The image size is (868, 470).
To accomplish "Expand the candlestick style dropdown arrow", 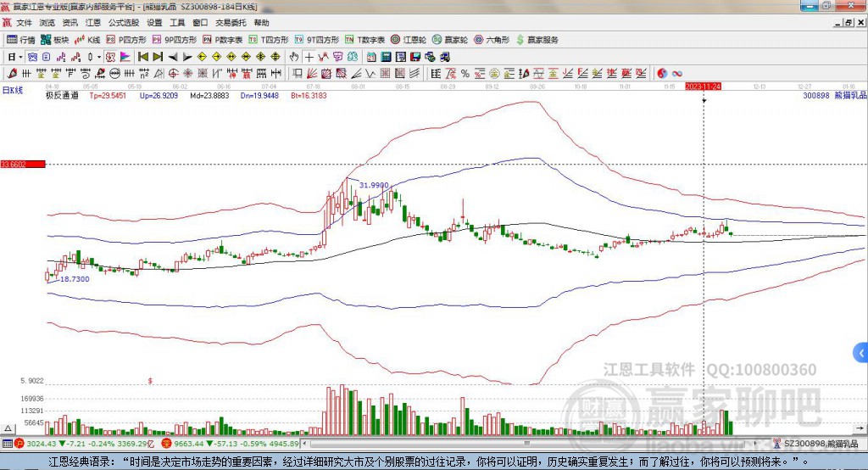I will [x=99, y=57].
